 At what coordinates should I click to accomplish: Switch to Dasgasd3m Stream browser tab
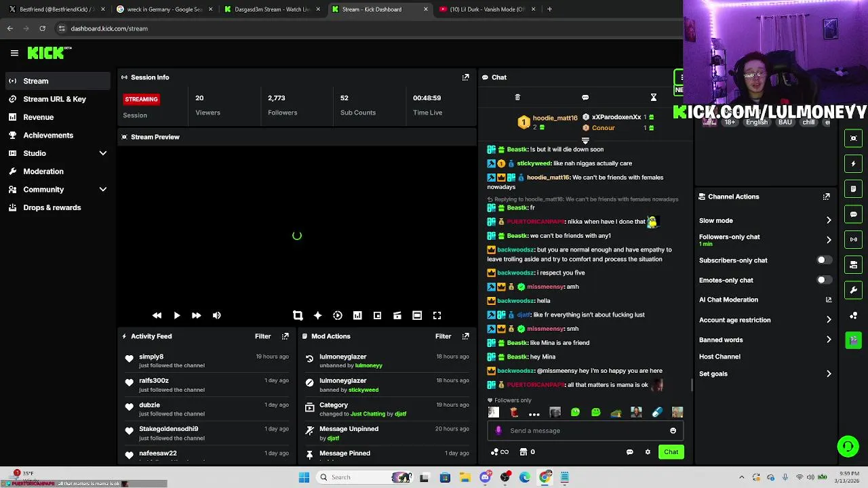coord(273,9)
